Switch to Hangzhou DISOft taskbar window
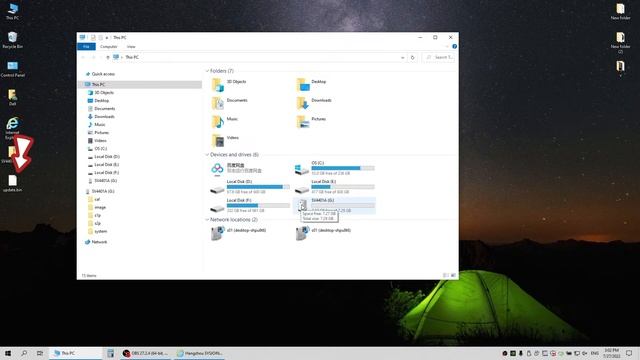 [x=200, y=353]
